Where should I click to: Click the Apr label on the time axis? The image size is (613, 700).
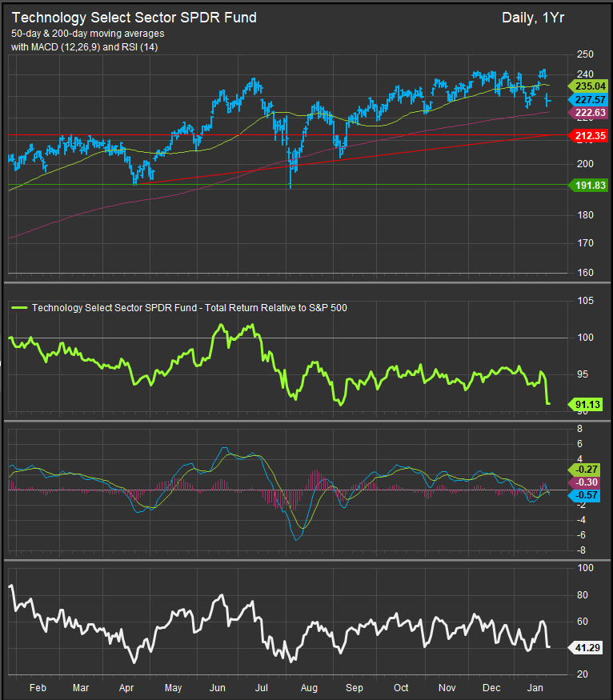click(x=126, y=688)
